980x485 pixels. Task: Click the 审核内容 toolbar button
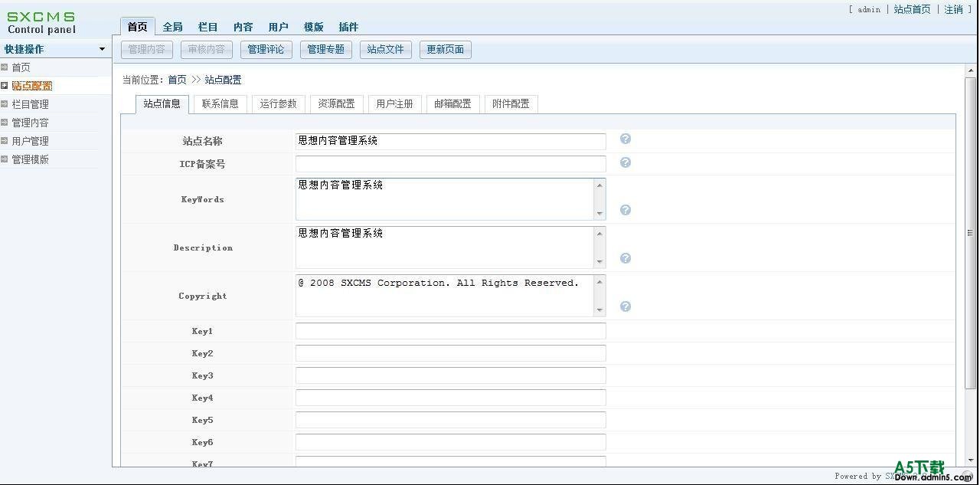pos(207,50)
